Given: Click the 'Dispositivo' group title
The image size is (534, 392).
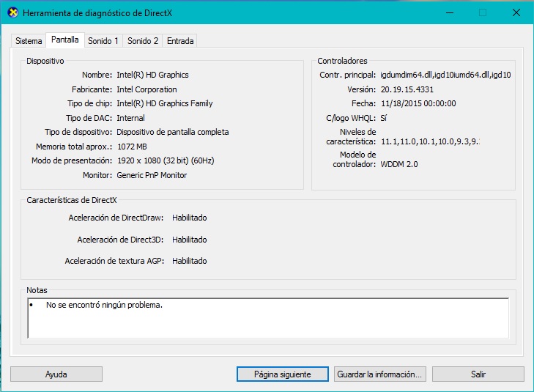Looking at the screenshot, I should pyautogui.click(x=45, y=61).
